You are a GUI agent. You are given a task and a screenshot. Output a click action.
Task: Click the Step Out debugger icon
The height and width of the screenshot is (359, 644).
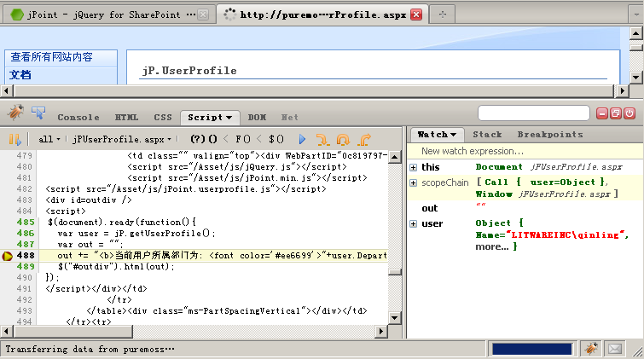[x=364, y=140]
